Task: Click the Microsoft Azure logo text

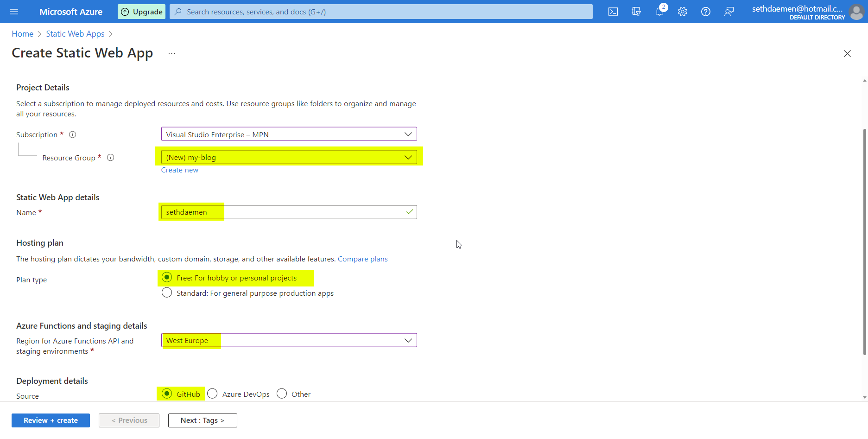Action: tap(71, 12)
